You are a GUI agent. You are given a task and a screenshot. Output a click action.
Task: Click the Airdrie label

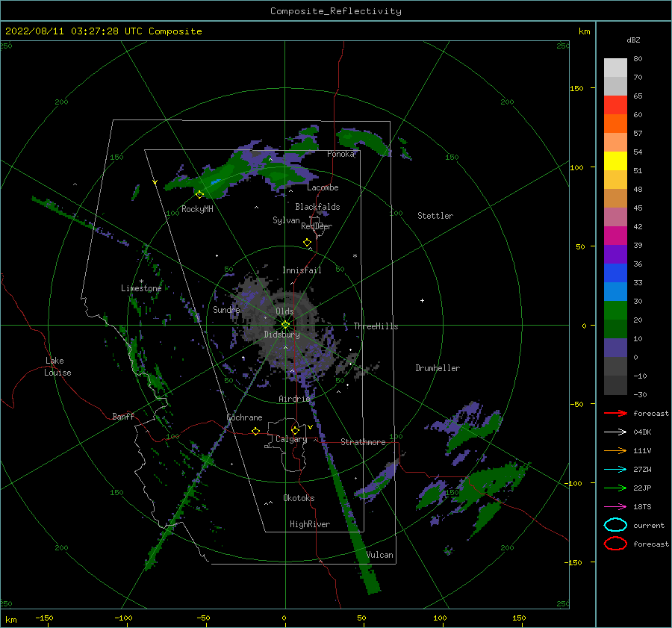pyautogui.click(x=294, y=399)
